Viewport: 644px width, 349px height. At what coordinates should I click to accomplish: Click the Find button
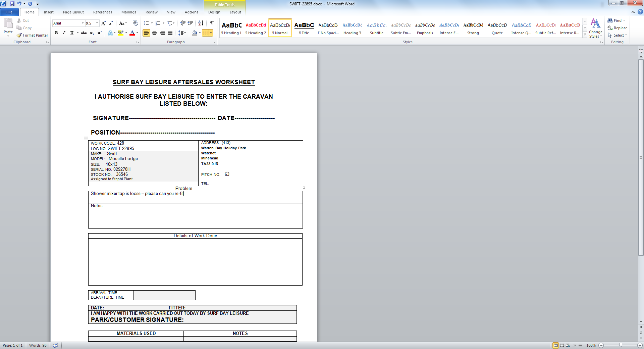point(616,20)
